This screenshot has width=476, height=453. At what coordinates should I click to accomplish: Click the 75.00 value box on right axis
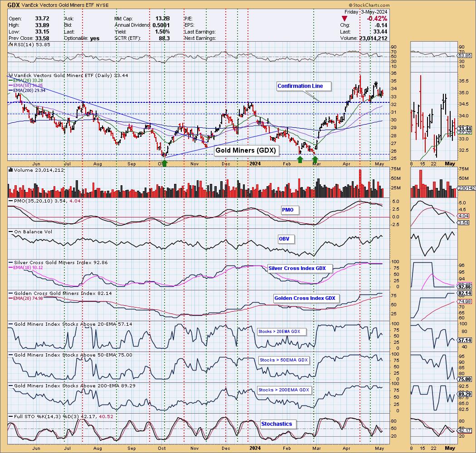465,379
